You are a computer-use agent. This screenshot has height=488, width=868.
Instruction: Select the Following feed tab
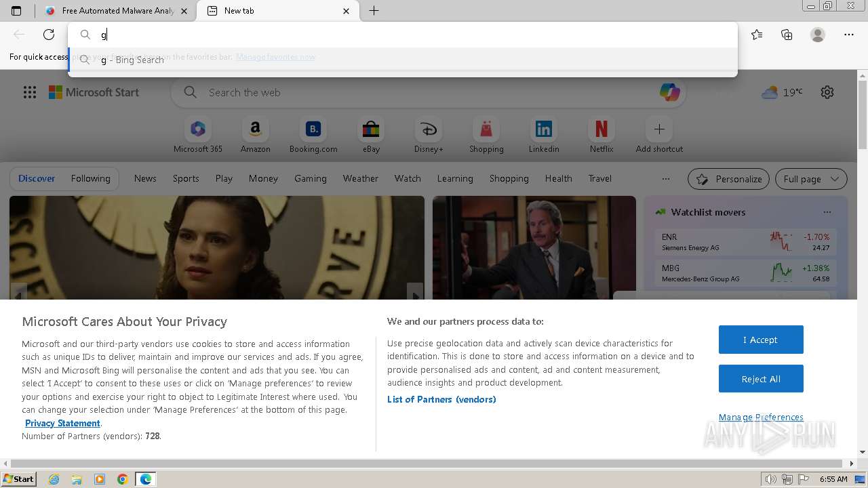click(x=90, y=178)
